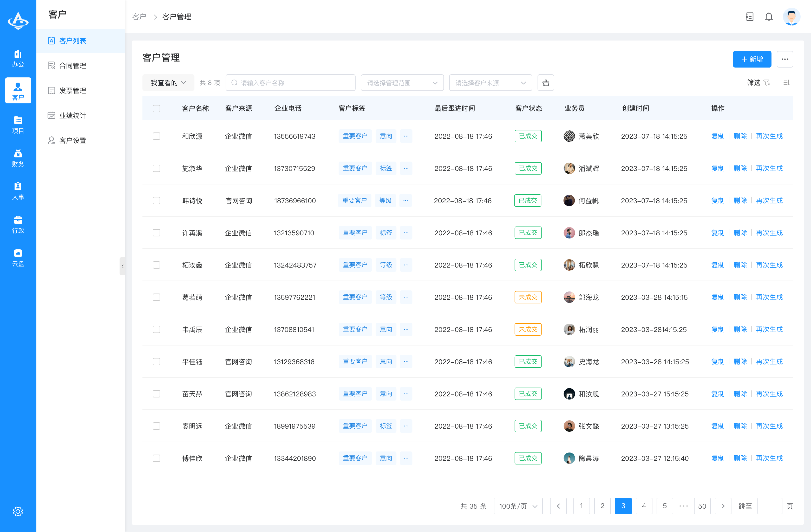
Task: Click the clear-filters broom icon
Action: (546, 82)
